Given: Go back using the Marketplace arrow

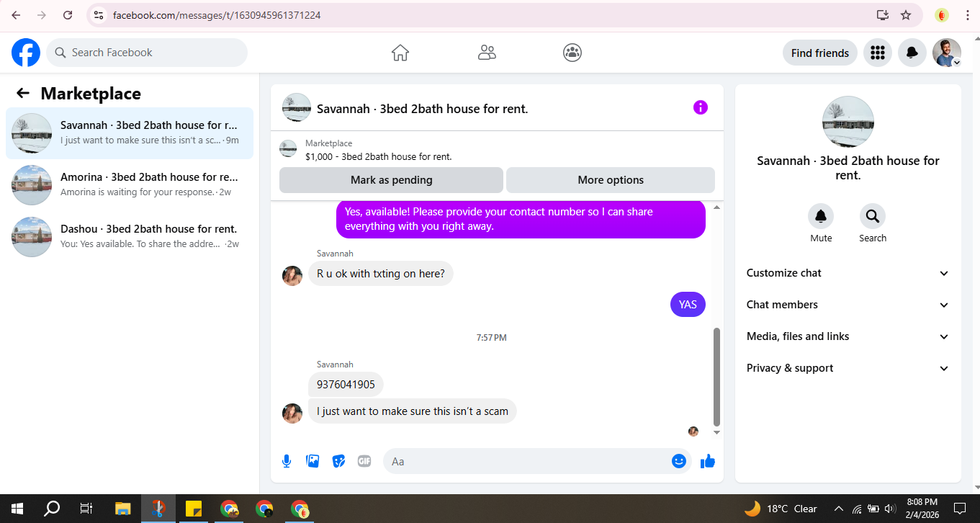Looking at the screenshot, I should [23, 93].
